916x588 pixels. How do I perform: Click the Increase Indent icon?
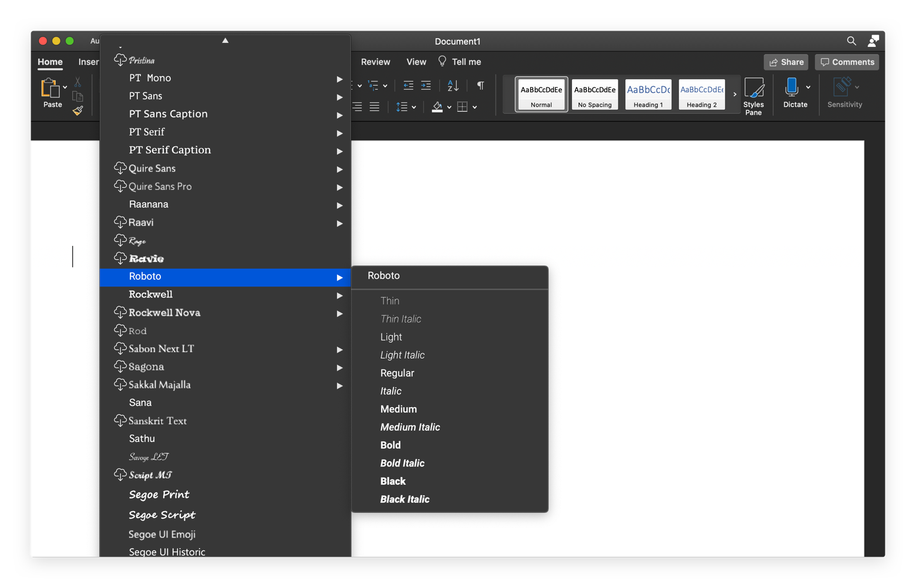pos(426,86)
